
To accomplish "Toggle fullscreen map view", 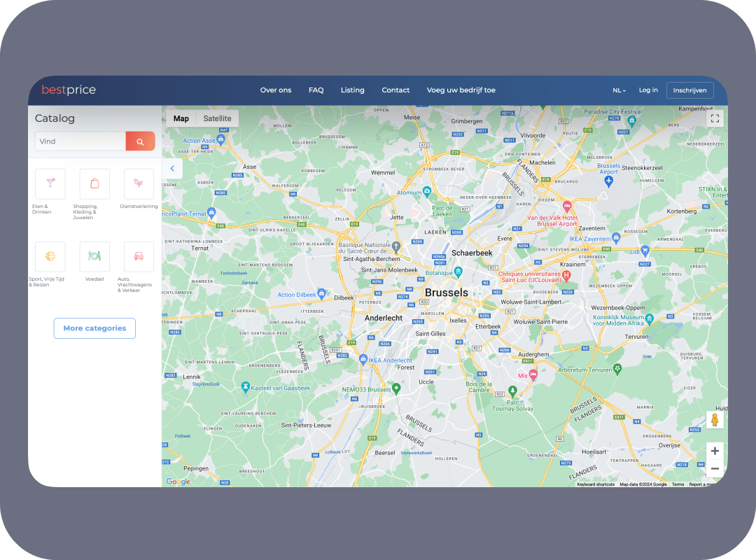I will coord(715,119).
